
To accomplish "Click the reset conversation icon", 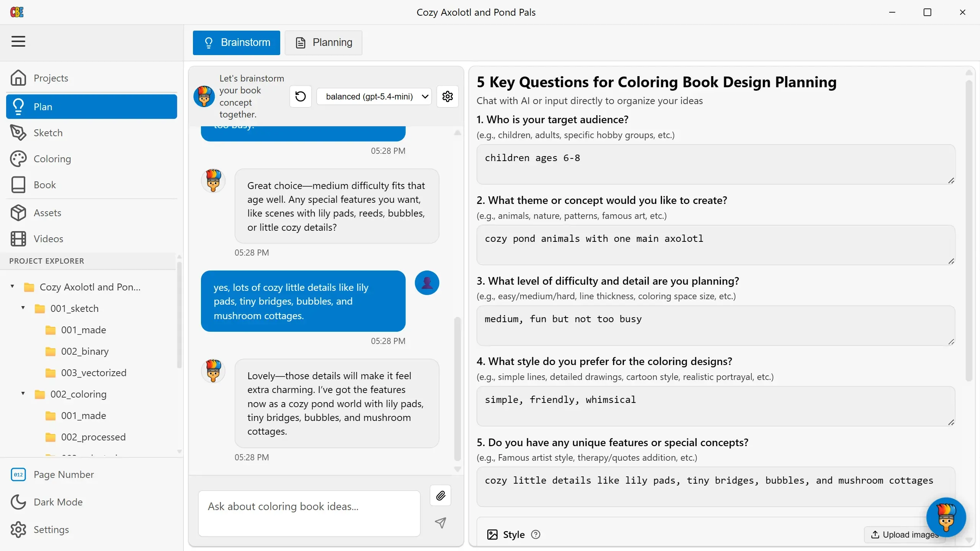I will click(x=301, y=96).
